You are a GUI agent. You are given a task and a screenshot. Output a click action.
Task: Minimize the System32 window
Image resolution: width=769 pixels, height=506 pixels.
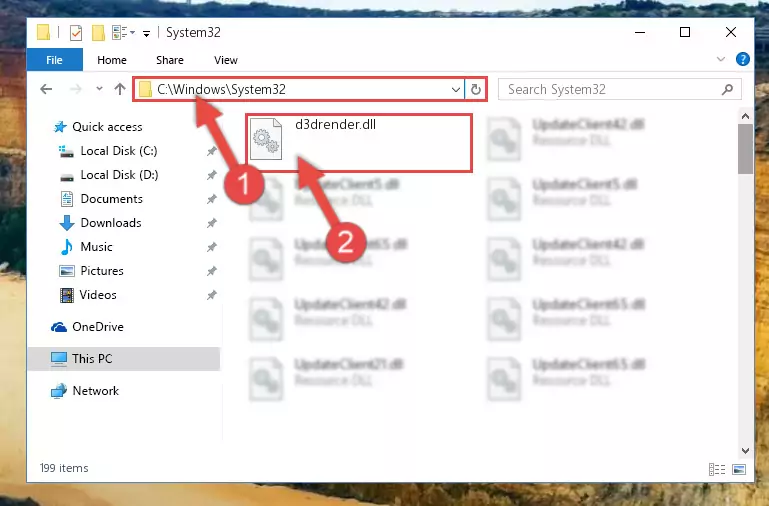[640, 32]
